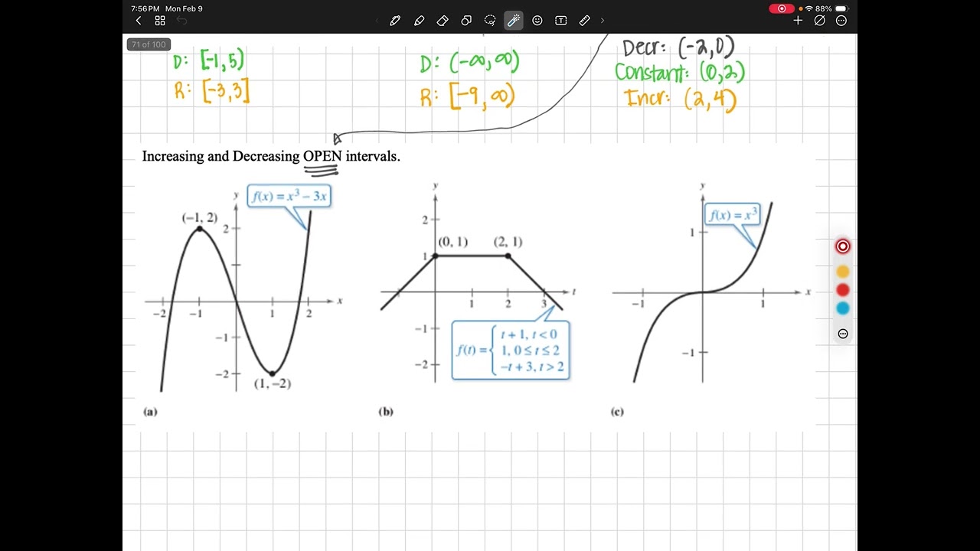Select the Ruler tool

[585, 21]
